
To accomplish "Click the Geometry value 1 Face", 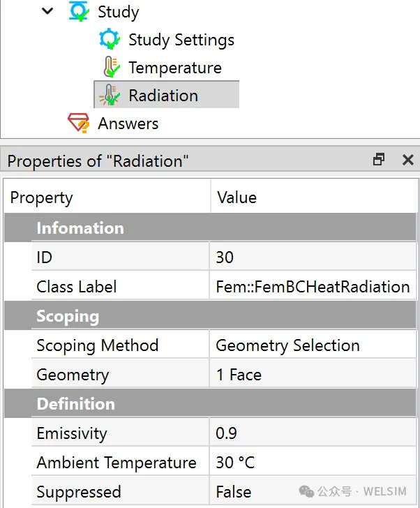I will pos(313,375).
